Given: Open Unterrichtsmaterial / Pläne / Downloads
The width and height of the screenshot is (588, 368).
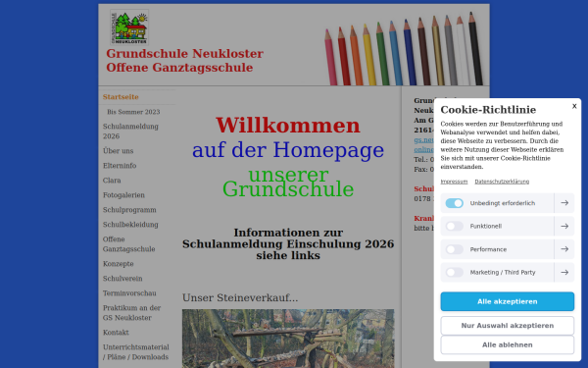Looking at the screenshot, I should [x=136, y=352].
